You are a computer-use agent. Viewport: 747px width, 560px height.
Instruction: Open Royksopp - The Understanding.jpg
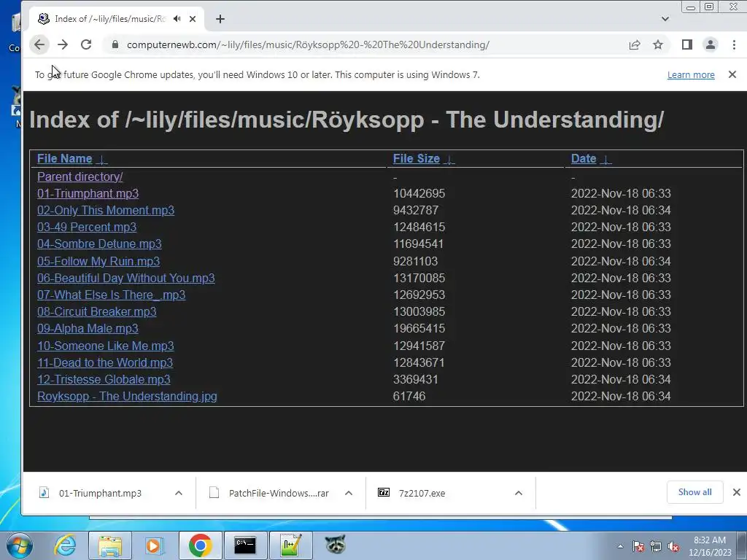(x=127, y=396)
